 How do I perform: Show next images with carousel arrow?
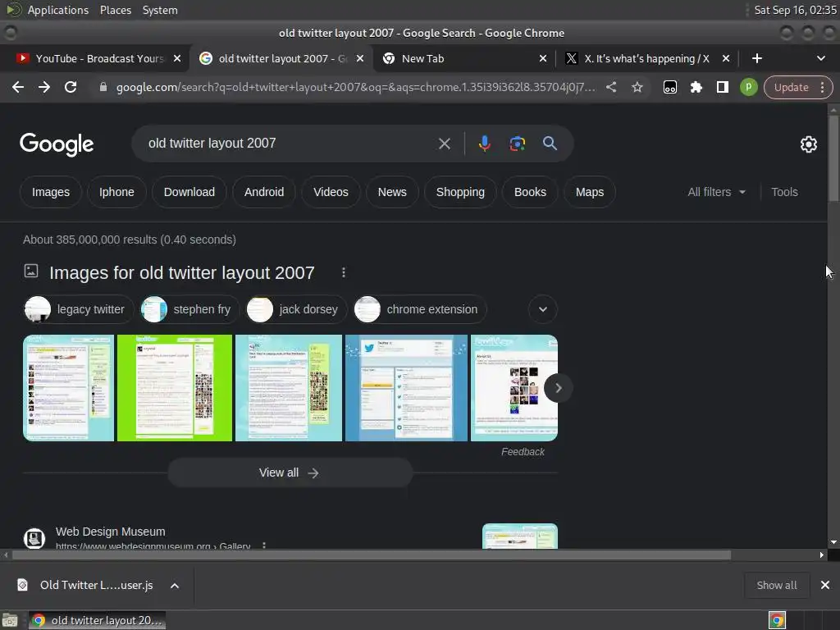pos(558,388)
